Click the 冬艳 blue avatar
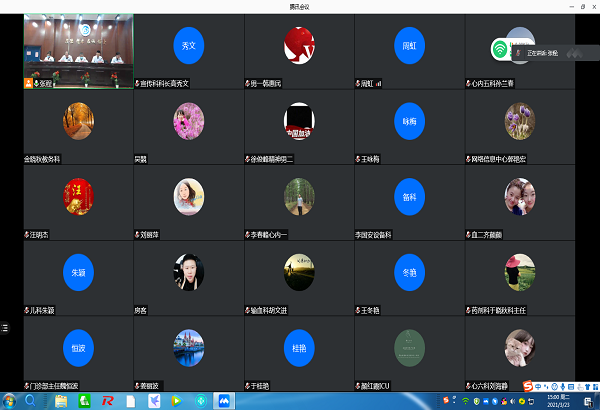The image size is (600, 410). point(408,271)
